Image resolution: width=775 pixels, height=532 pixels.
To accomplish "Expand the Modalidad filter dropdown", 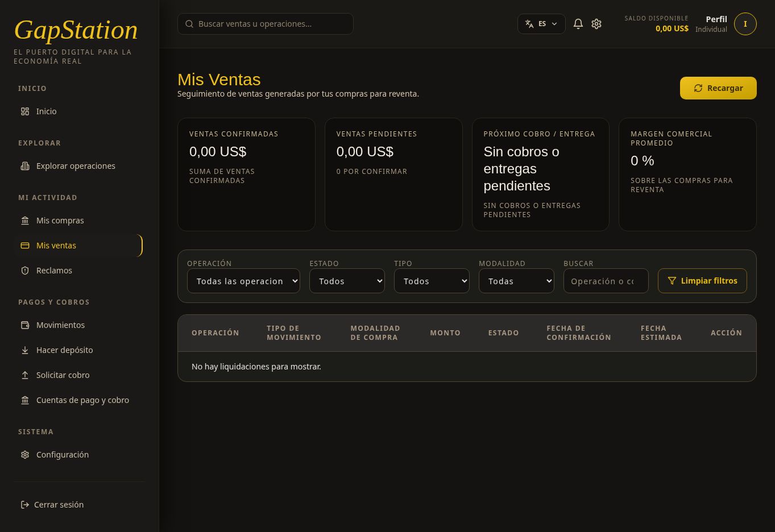I will (x=516, y=281).
